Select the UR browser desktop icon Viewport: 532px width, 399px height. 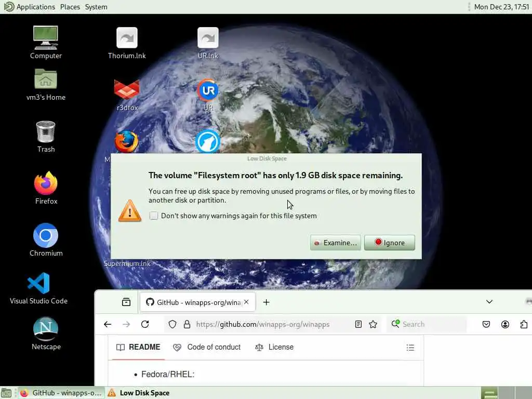[x=208, y=95]
